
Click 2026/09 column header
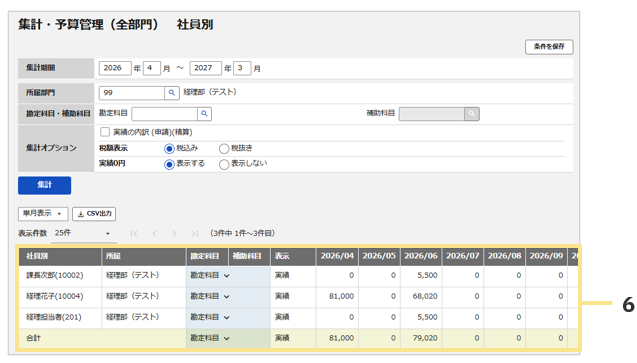[x=546, y=256]
